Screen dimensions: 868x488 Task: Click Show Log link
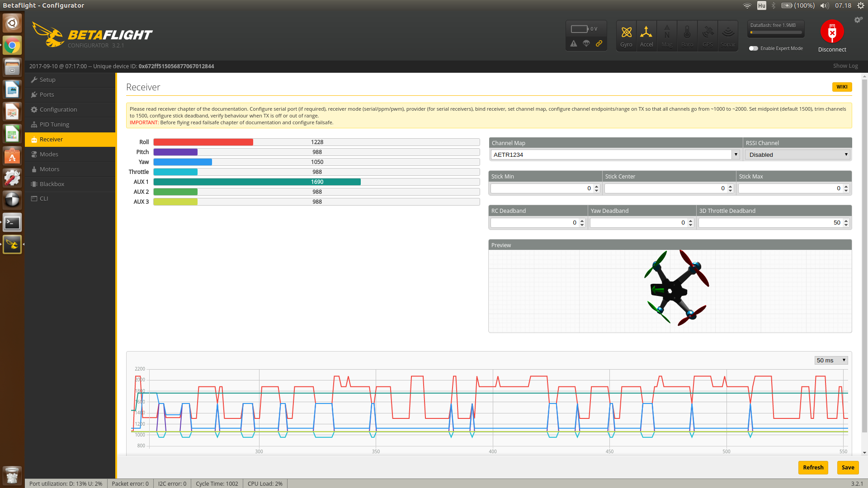[x=845, y=66]
